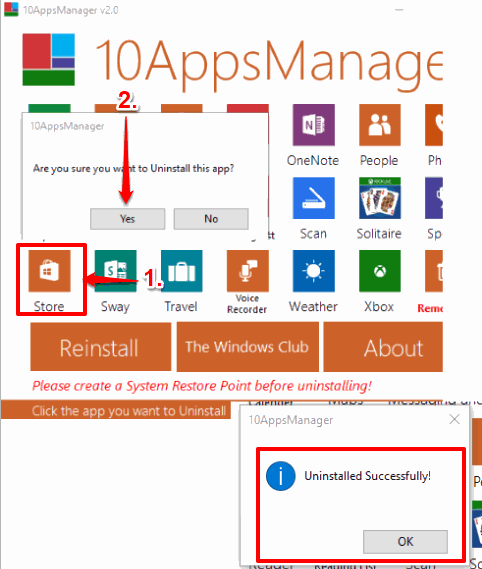Select the Weather app tile
The height and width of the screenshot is (569, 482).
[314, 271]
